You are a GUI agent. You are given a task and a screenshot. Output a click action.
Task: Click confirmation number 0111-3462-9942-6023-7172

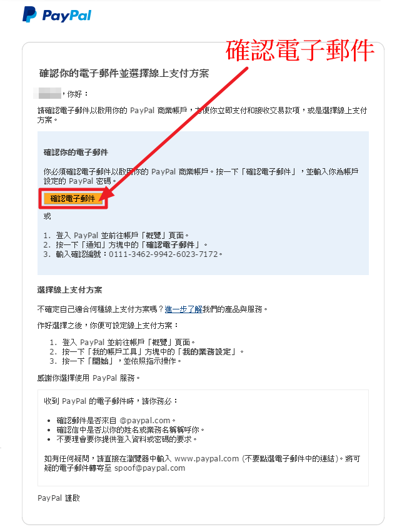click(x=163, y=254)
